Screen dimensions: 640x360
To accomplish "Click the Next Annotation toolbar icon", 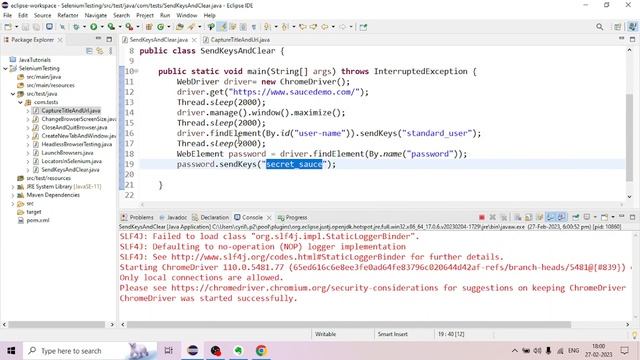I will coord(267,27).
